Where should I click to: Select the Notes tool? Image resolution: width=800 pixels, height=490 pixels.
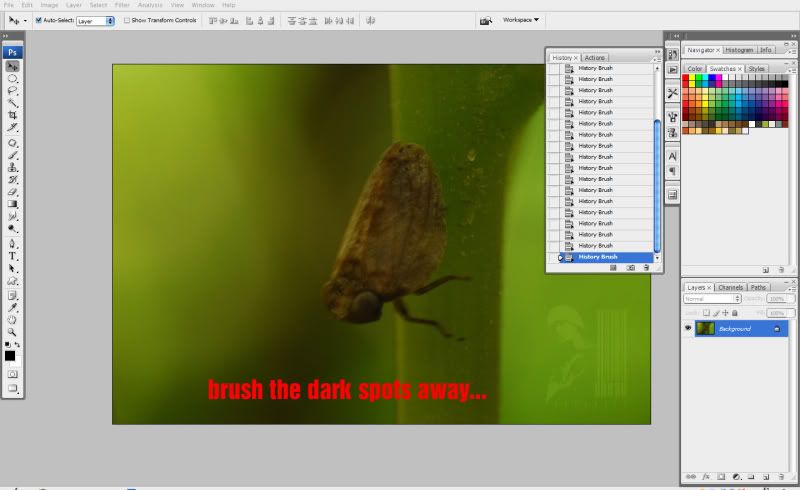(12, 296)
